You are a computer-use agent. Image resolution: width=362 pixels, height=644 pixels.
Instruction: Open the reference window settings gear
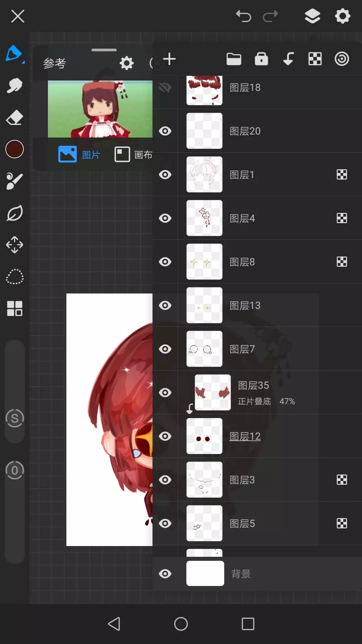tap(127, 63)
